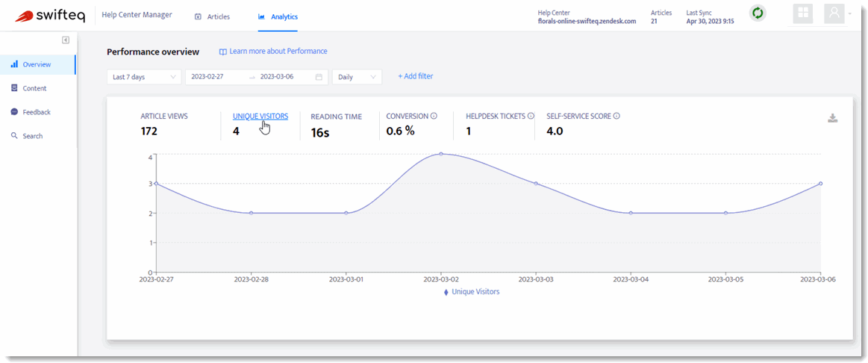Click the chart data point at 2023-03-05

725,213
